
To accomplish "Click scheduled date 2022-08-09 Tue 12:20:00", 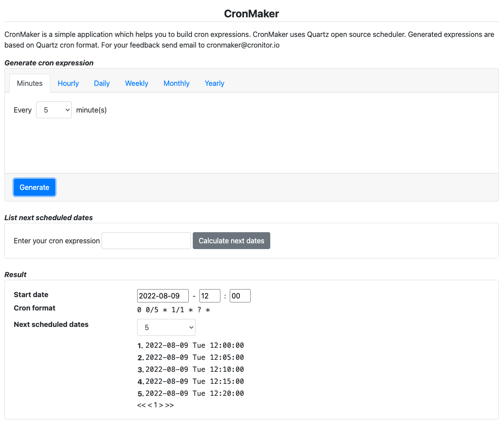I will [x=195, y=393].
